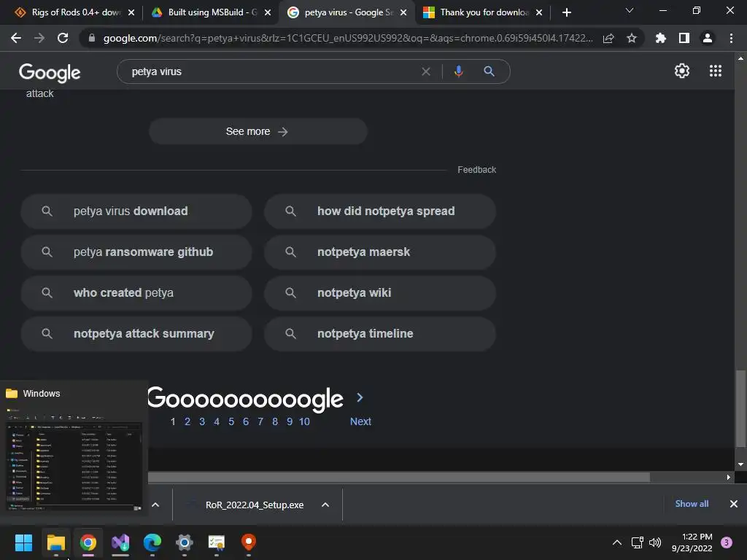This screenshot has width=747, height=560.
Task: Toggle the Chrome side panel
Action: click(x=684, y=38)
